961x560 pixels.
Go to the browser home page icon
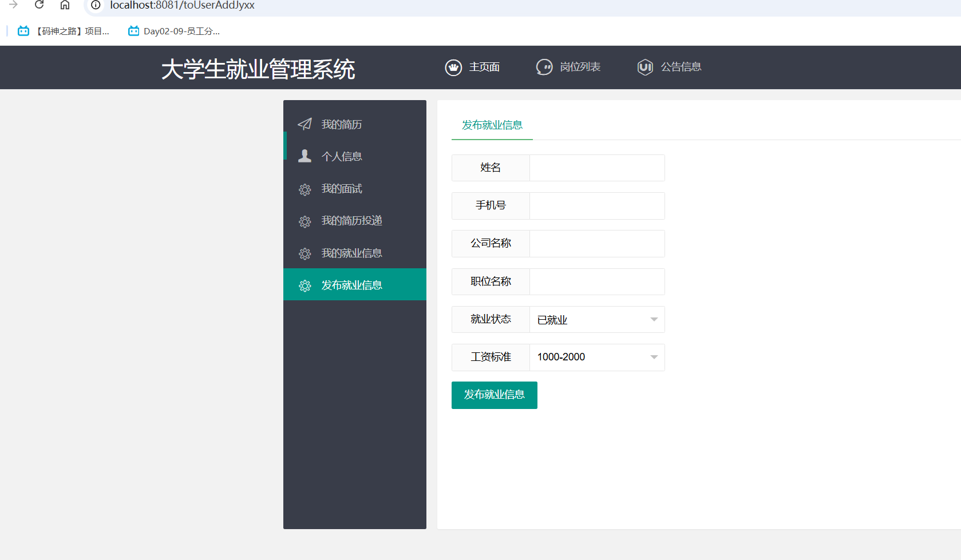[x=65, y=5]
